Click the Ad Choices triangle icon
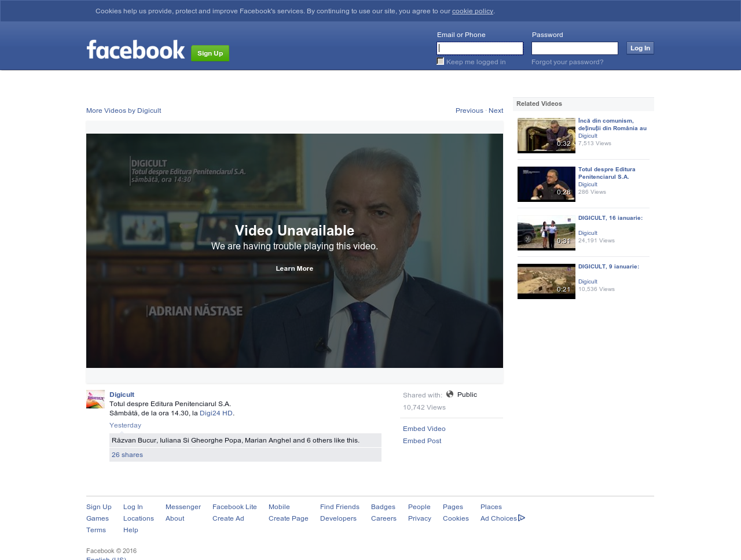Image resolution: width=741 pixels, height=560 pixels. coord(522,518)
